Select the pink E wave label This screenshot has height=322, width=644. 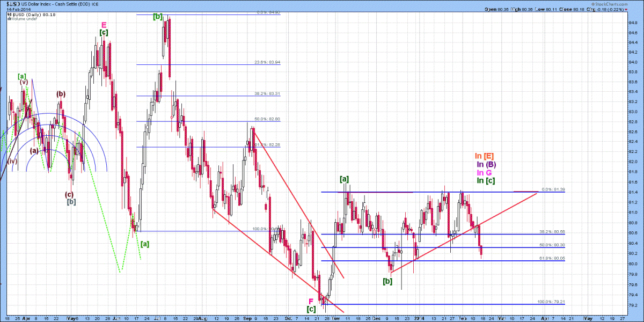coord(104,25)
